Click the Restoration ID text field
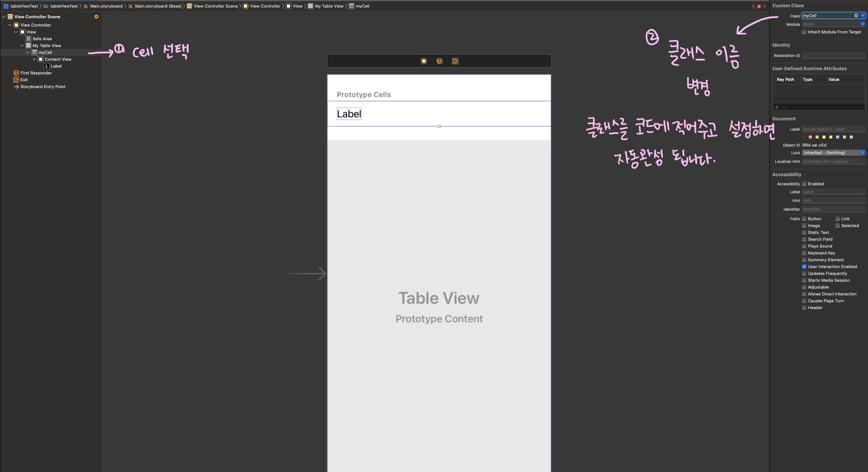868x472 pixels. [x=833, y=55]
